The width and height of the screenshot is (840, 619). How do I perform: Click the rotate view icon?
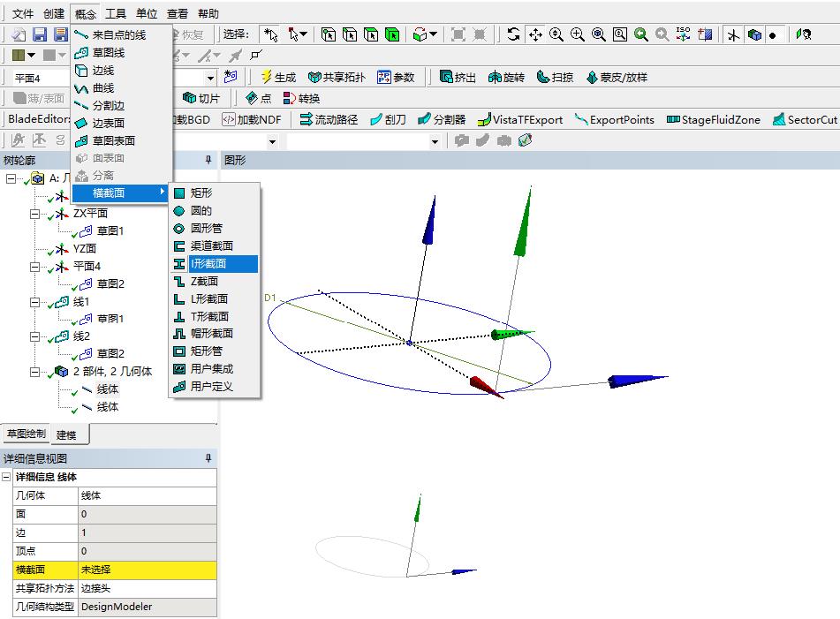(x=514, y=34)
